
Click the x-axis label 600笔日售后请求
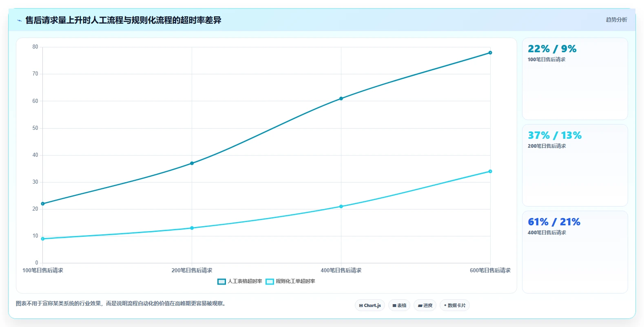(x=490, y=270)
